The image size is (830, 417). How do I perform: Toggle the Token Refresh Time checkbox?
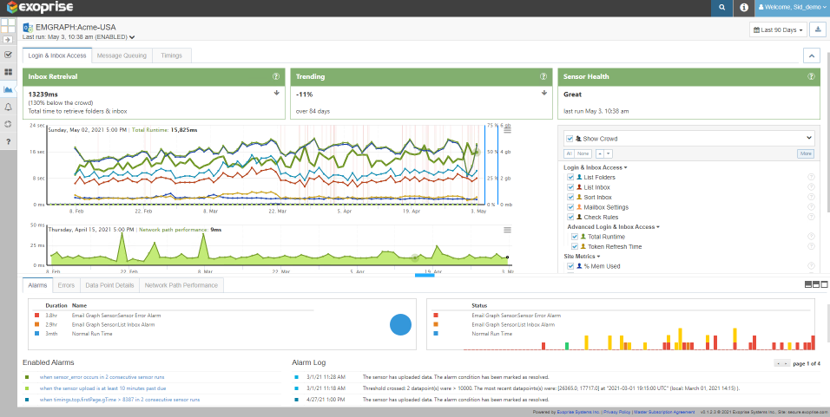574,247
